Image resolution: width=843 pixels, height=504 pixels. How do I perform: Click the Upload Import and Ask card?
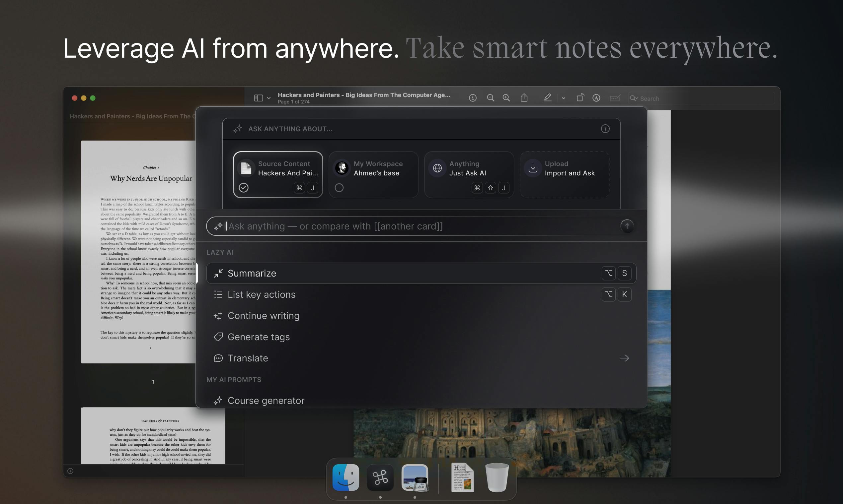click(564, 174)
